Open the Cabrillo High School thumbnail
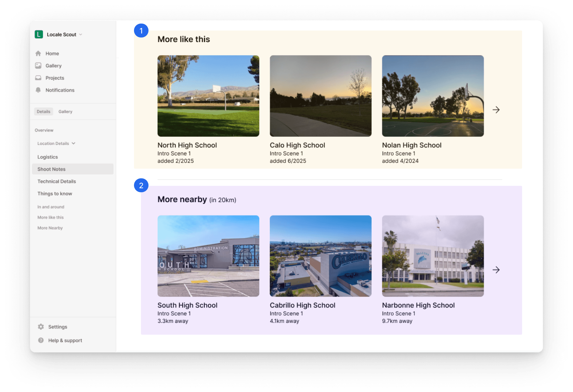This screenshot has height=392, width=573. coord(321,256)
